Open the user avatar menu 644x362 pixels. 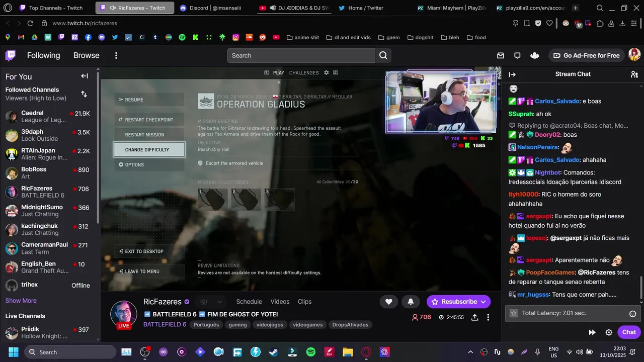[x=634, y=55]
